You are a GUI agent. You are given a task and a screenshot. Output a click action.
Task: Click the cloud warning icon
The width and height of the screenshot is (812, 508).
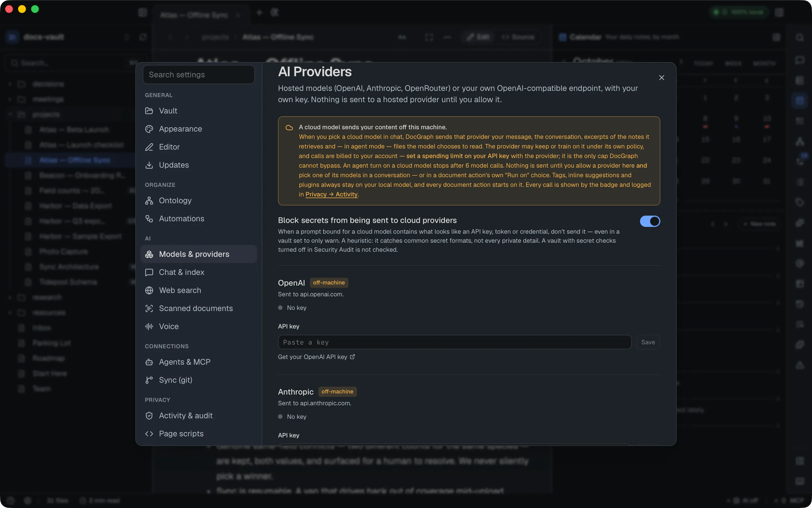point(289,128)
